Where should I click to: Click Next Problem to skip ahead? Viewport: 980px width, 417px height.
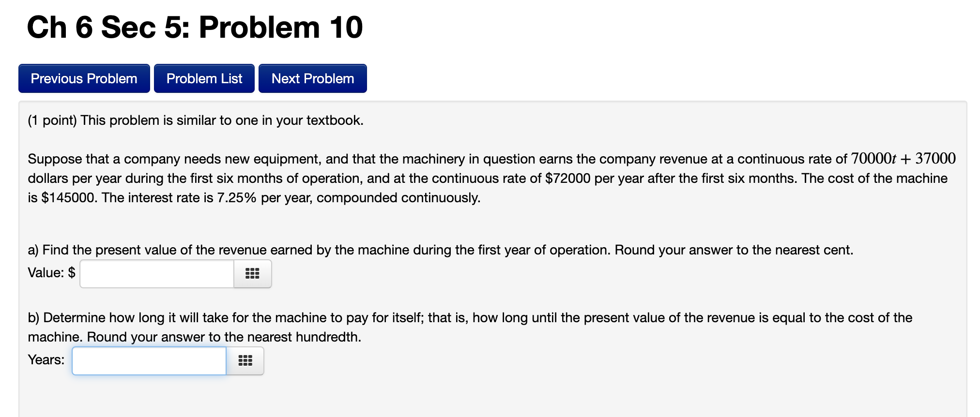(312, 78)
